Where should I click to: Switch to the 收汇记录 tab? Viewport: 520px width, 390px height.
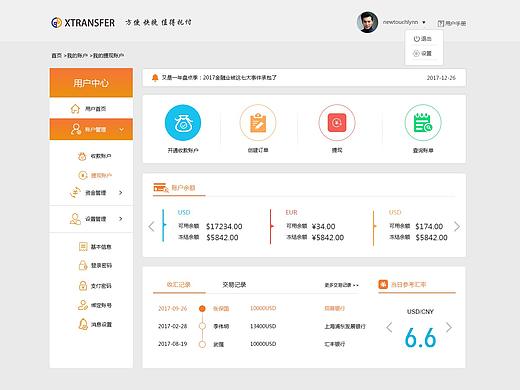click(179, 285)
